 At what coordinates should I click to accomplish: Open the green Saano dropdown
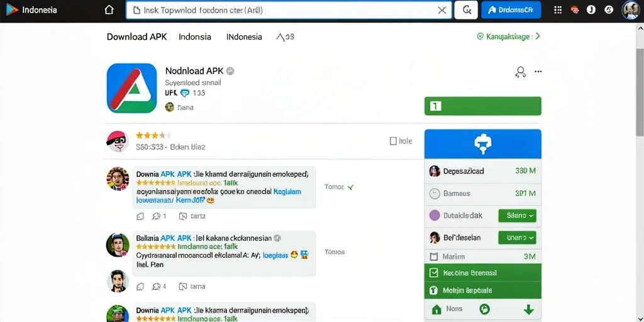coord(517,215)
